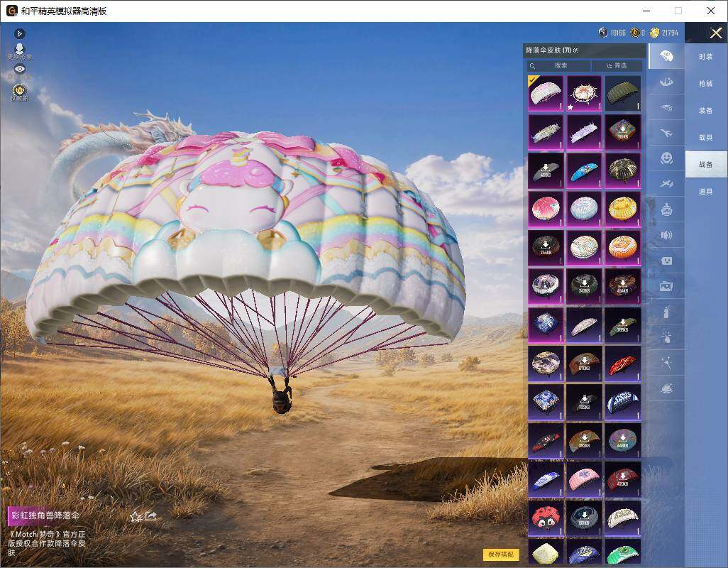The height and width of the screenshot is (568, 728).
Task: Switch to the 枪械 tab
Action: [x=706, y=84]
